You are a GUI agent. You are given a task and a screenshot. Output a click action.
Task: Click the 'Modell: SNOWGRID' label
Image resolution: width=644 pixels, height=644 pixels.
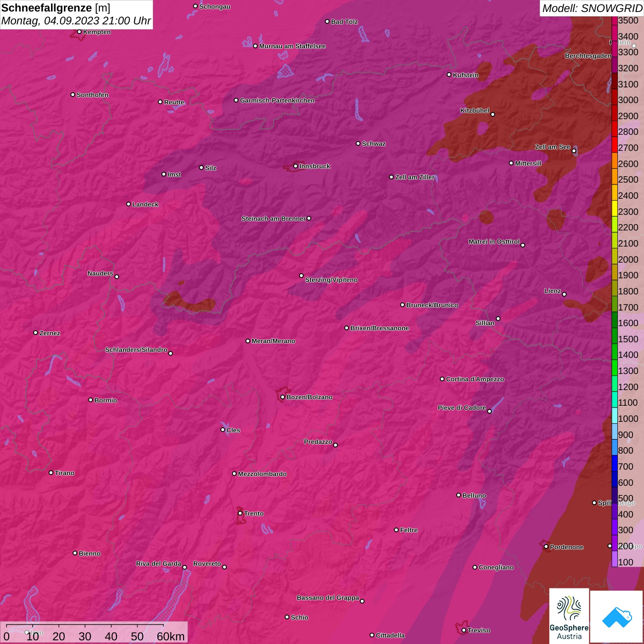click(x=592, y=8)
